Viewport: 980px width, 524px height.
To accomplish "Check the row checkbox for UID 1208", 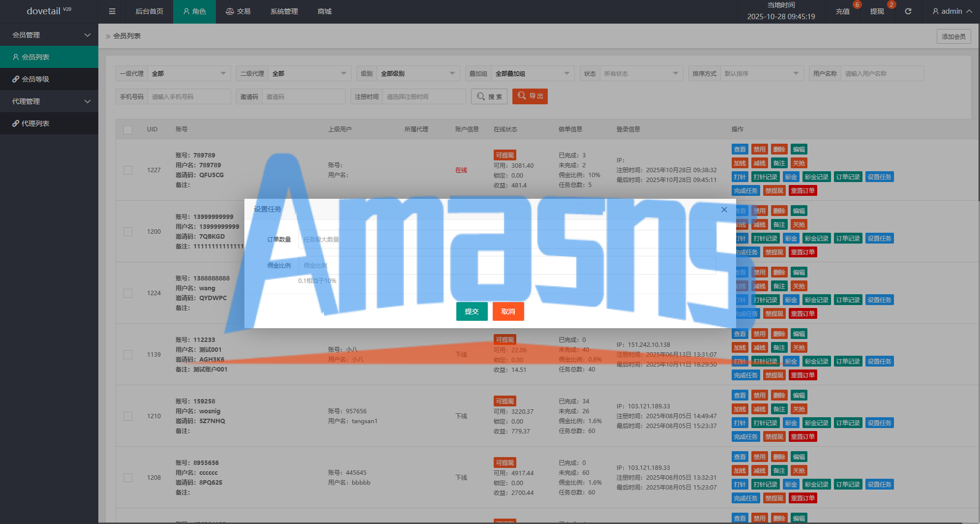I will pos(128,478).
